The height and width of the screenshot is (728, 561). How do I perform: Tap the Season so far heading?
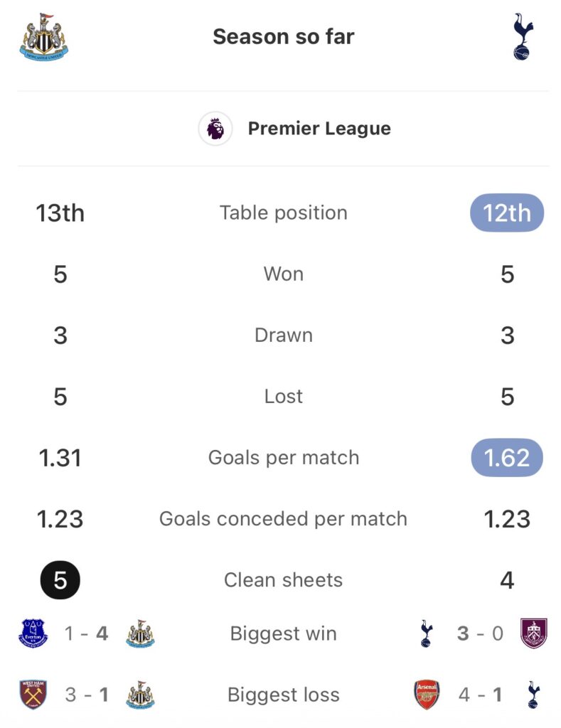283,37
